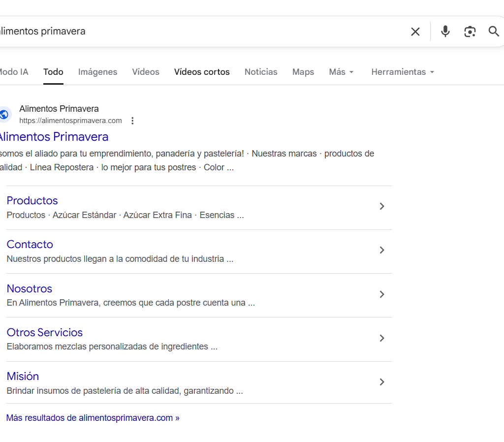Expand the Productos sitelink chevron
Image resolution: width=504 pixels, height=442 pixels.
381,206
